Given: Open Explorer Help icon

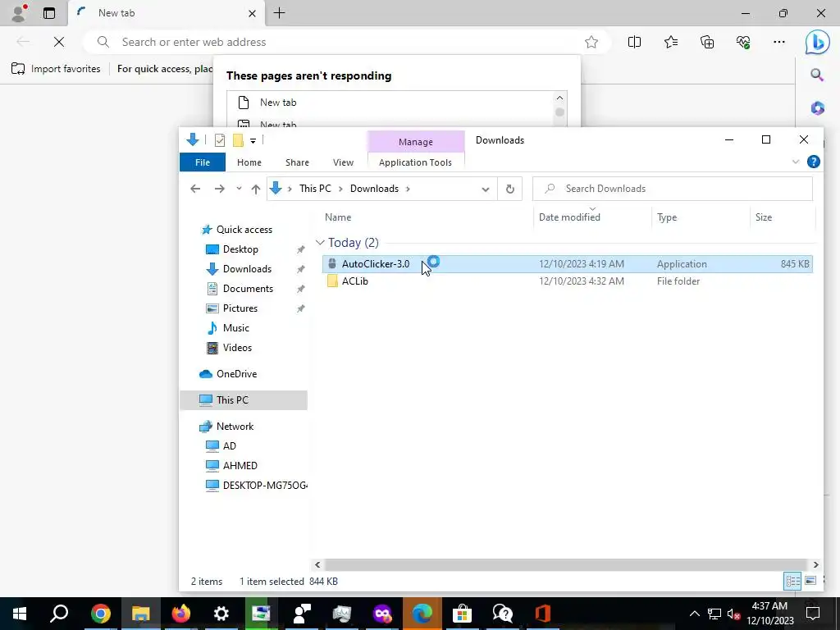Looking at the screenshot, I should point(813,162).
